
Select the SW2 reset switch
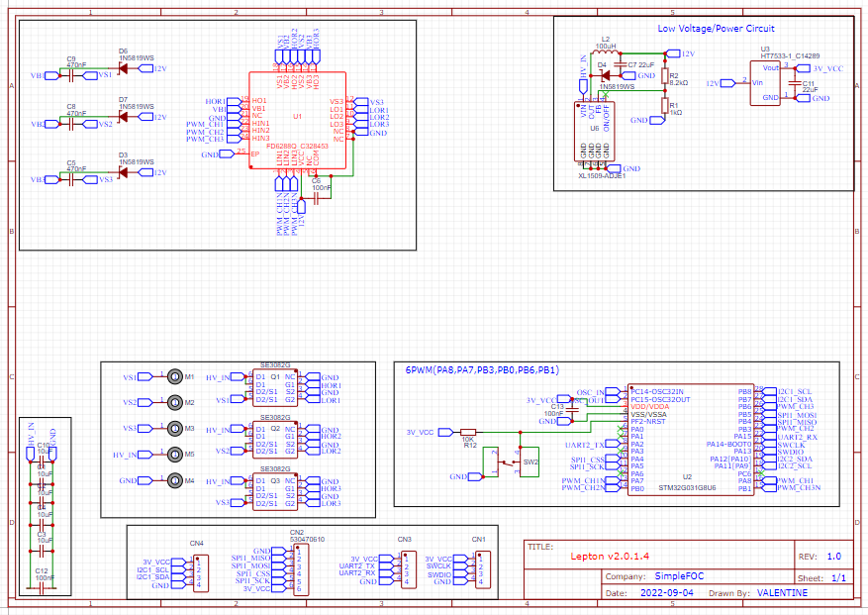pos(511,461)
